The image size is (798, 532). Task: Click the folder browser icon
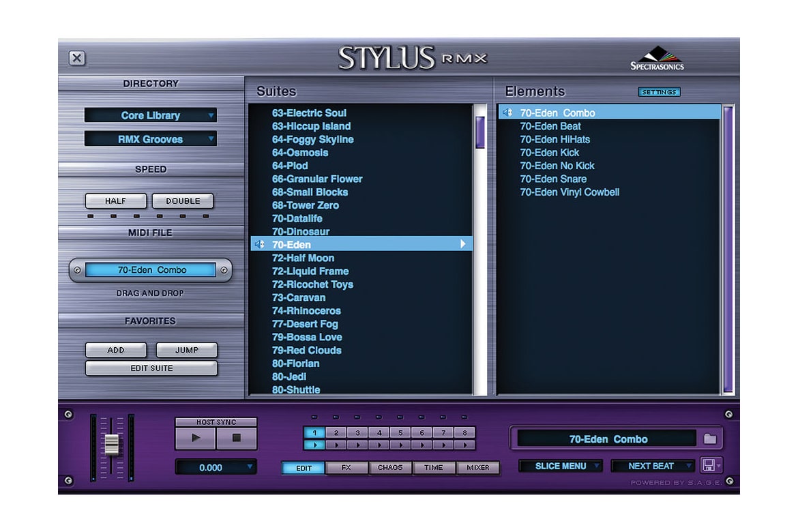pyautogui.click(x=710, y=439)
